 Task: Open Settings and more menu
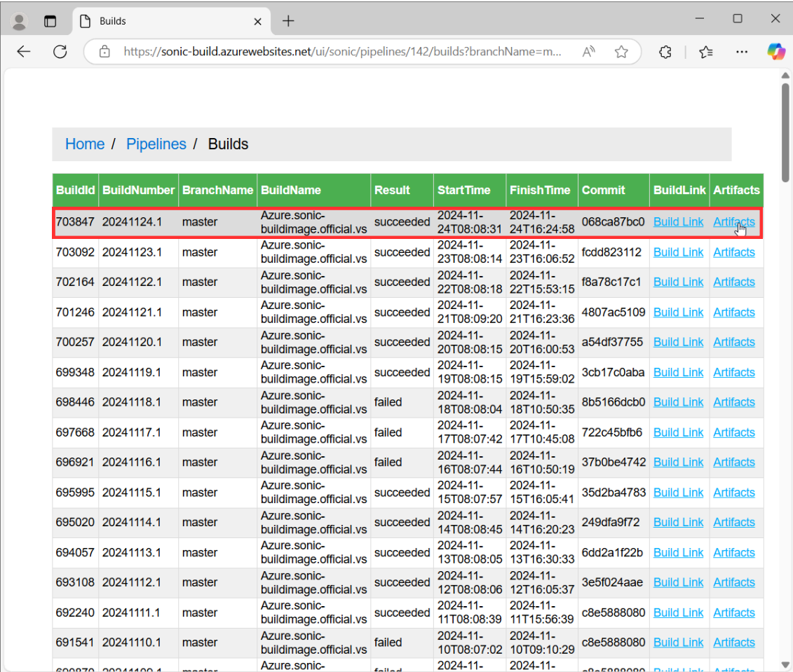(x=742, y=52)
